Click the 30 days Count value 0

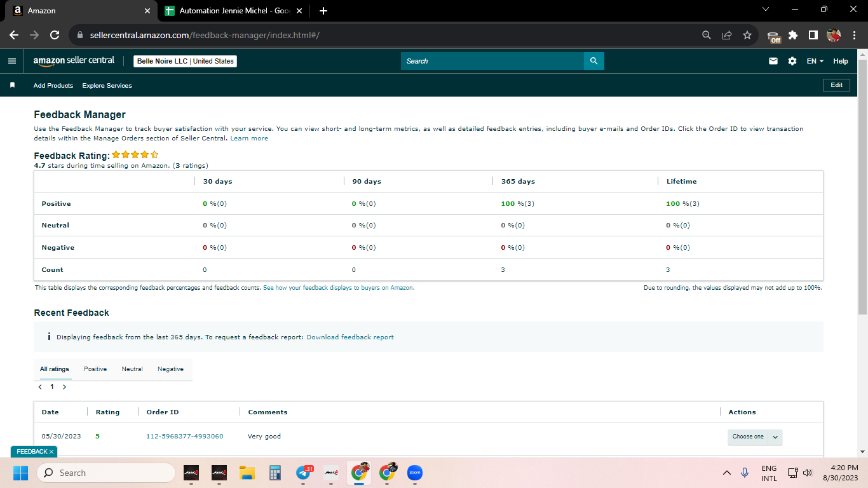pos(205,270)
